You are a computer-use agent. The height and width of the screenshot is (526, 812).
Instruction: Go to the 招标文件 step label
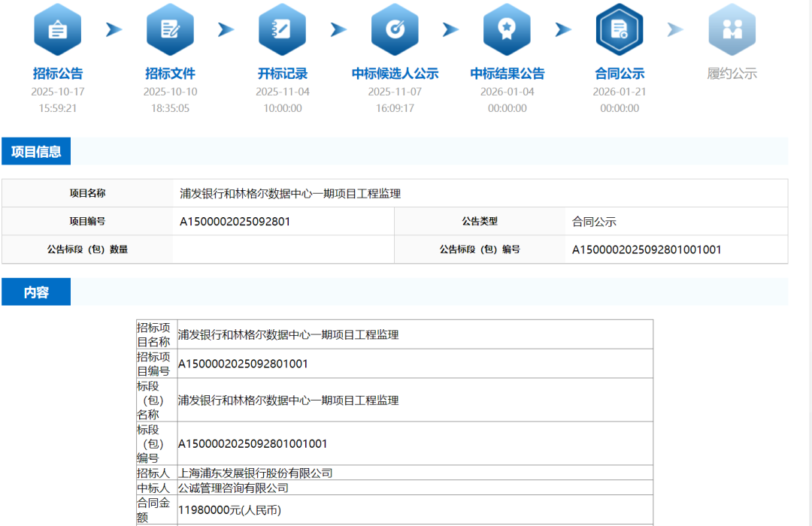tap(170, 74)
